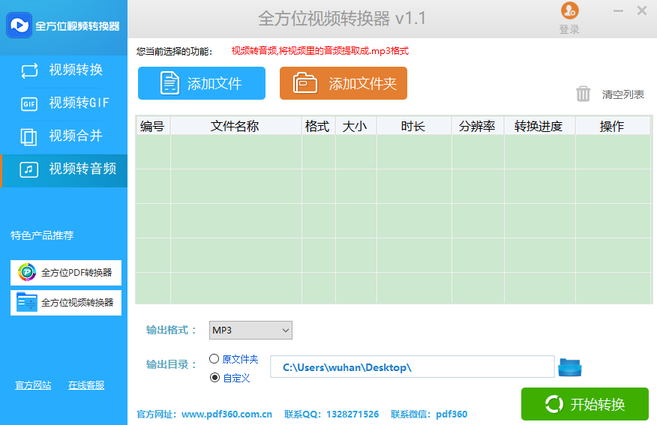Click the red function description text
Viewport: 657px width, 425px height.
(320, 51)
